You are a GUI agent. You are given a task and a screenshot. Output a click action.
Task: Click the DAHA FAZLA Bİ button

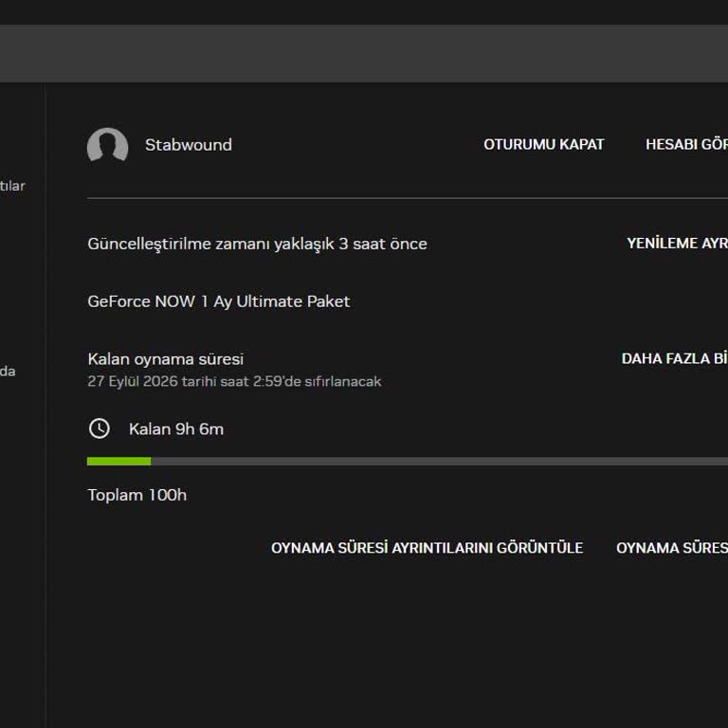click(674, 358)
